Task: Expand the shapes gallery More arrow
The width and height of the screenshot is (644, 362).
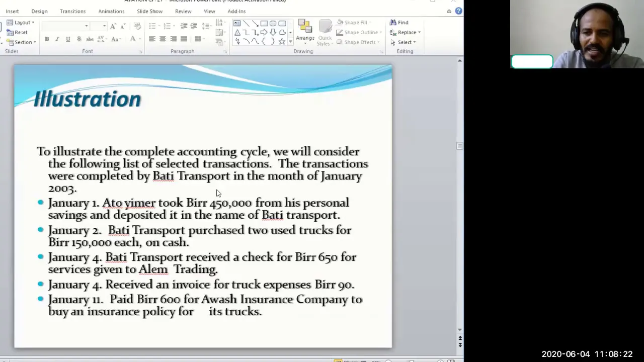Action: click(290, 42)
